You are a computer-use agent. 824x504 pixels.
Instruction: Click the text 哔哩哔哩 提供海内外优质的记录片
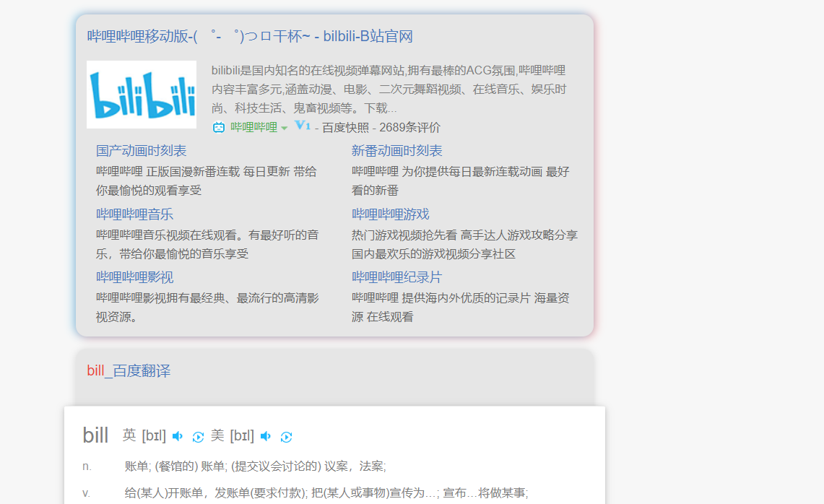pos(460,308)
